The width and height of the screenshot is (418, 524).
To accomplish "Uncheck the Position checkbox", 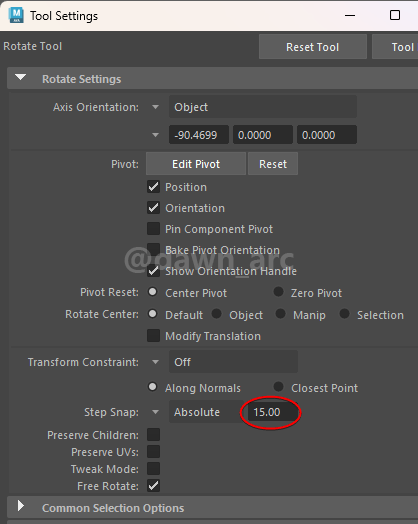I will (153, 187).
